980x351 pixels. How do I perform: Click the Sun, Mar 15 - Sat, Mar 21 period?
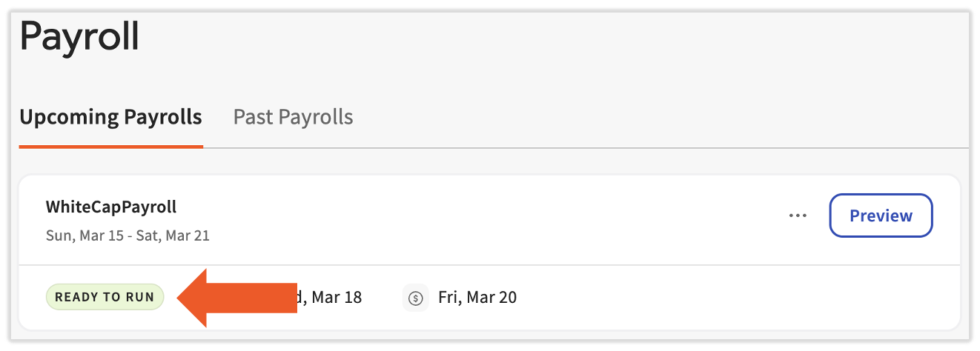click(128, 236)
